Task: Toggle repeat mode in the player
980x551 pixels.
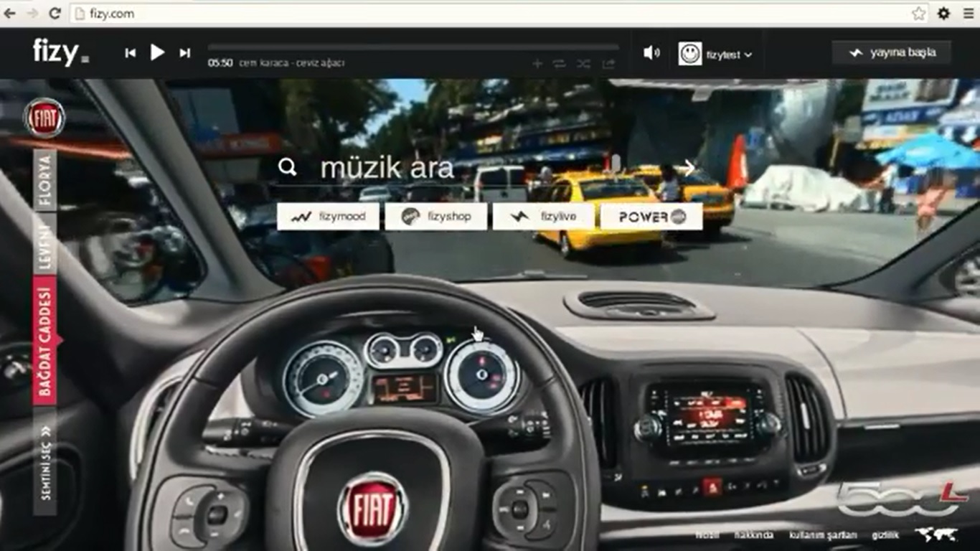Action: click(560, 64)
